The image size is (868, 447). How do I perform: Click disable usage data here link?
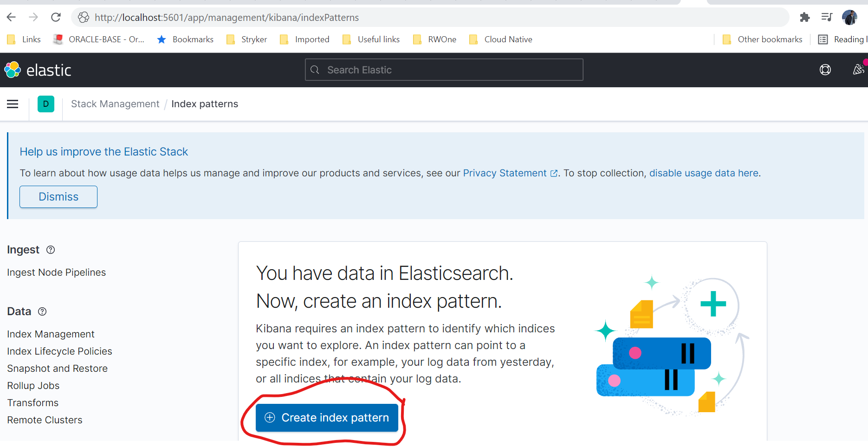(x=704, y=173)
